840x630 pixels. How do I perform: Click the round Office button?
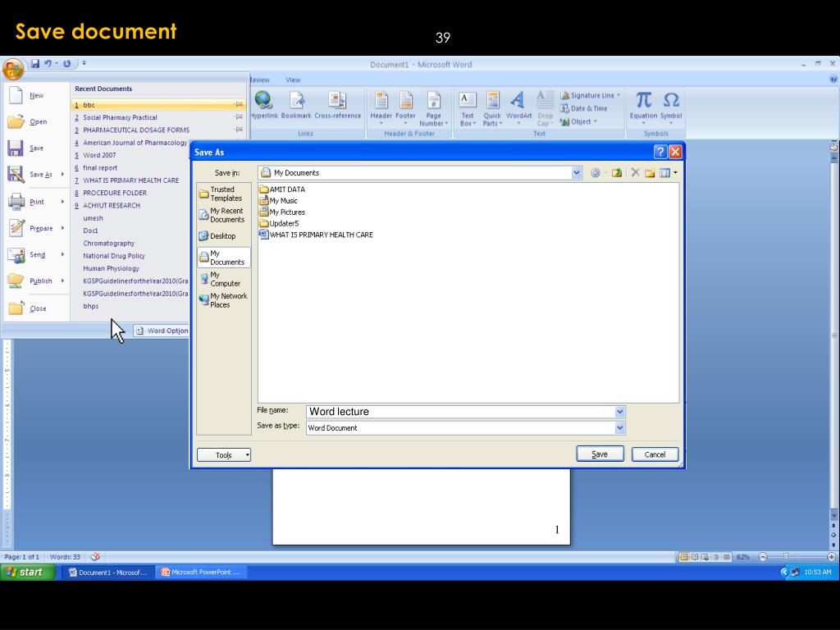tap(12, 69)
